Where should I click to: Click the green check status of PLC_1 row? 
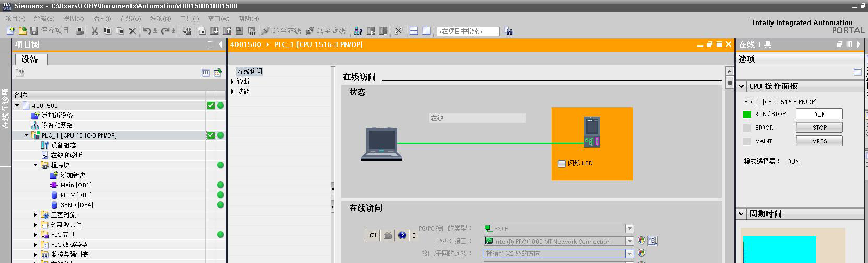210,135
